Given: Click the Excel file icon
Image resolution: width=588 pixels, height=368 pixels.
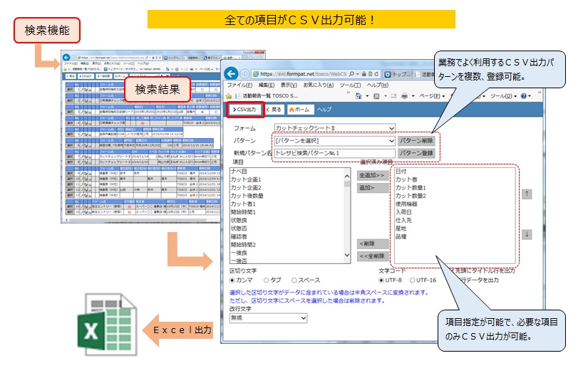Looking at the screenshot, I should tap(107, 325).
